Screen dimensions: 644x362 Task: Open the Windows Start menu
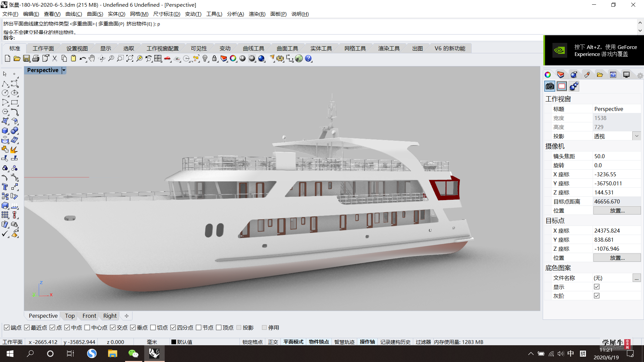10,354
